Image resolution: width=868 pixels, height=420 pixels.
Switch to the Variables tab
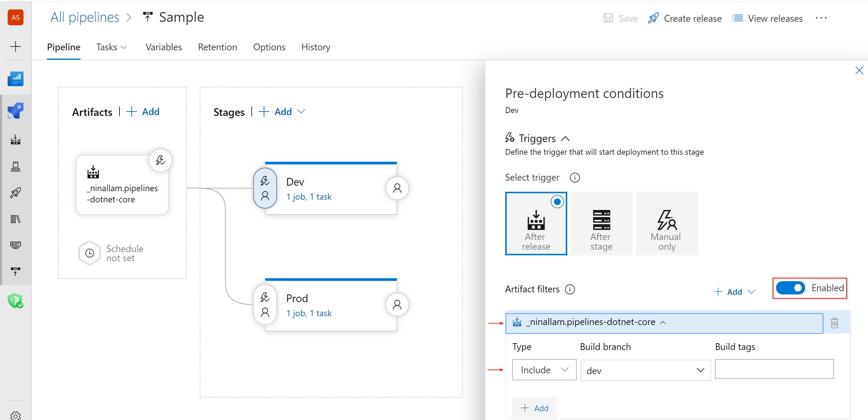(164, 47)
